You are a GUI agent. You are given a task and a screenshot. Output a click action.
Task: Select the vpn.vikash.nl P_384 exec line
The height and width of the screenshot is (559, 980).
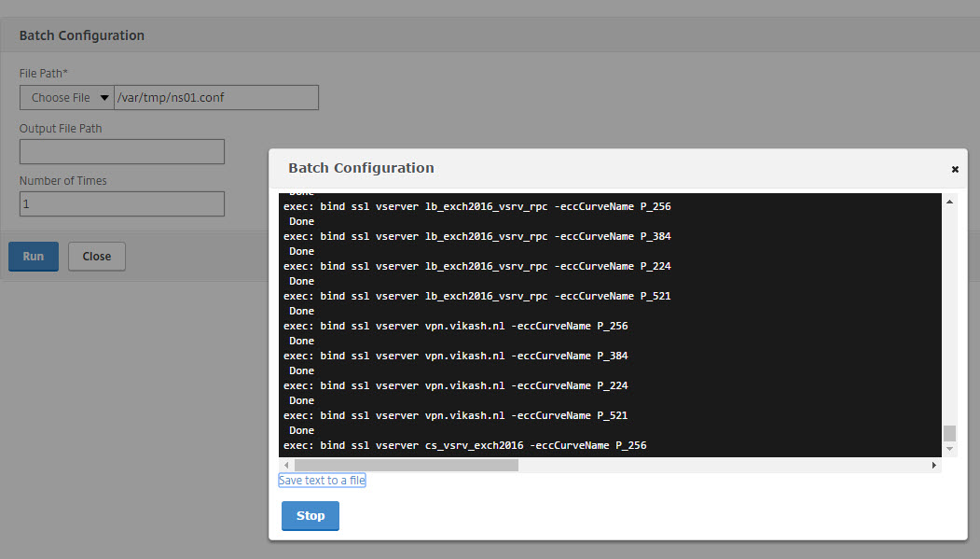click(x=456, y=356)
